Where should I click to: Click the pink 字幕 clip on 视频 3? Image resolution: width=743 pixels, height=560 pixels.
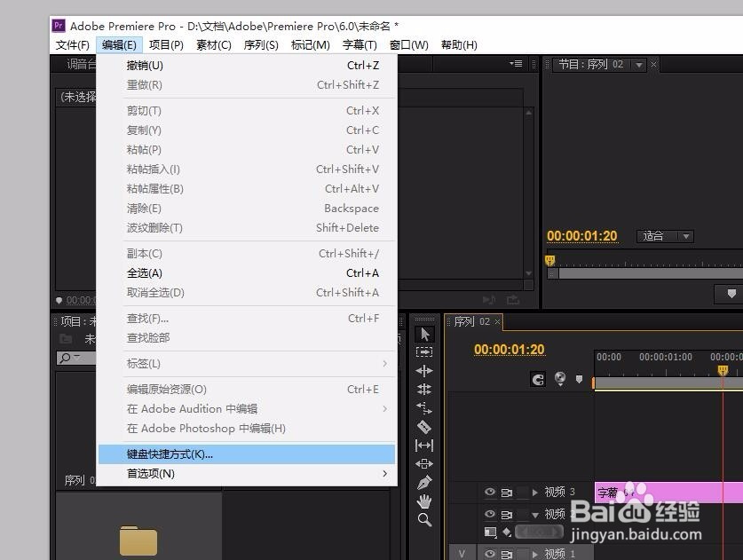(668, 493)
